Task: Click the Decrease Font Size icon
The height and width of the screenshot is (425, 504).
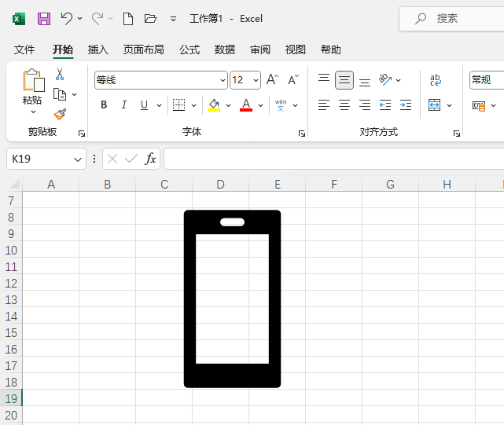Action: [293, 79]
